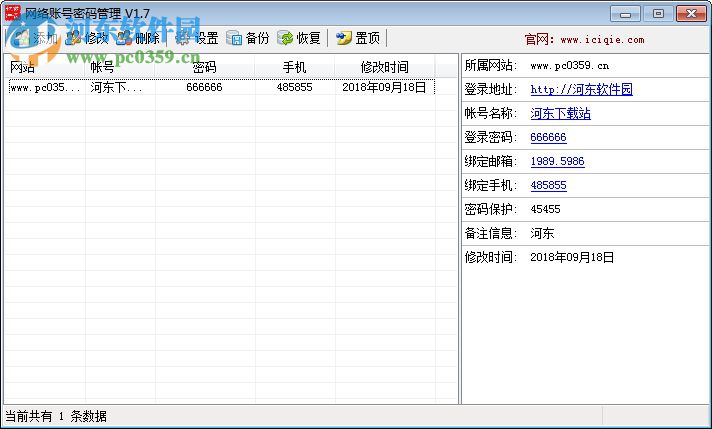Open 设置 (Settings) from the toolbar
This screenshot has width=712, height=429.
coord(197,38)
